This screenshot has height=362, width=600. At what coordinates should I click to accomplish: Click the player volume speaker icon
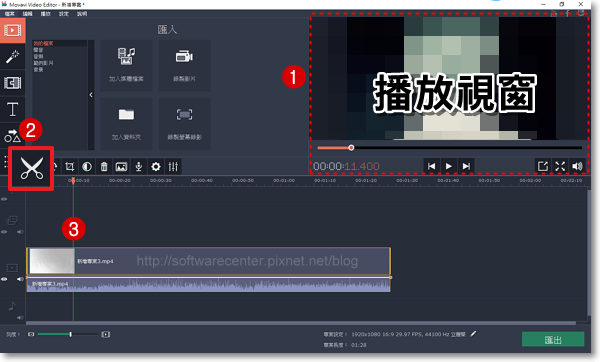[x=577, y=166]
